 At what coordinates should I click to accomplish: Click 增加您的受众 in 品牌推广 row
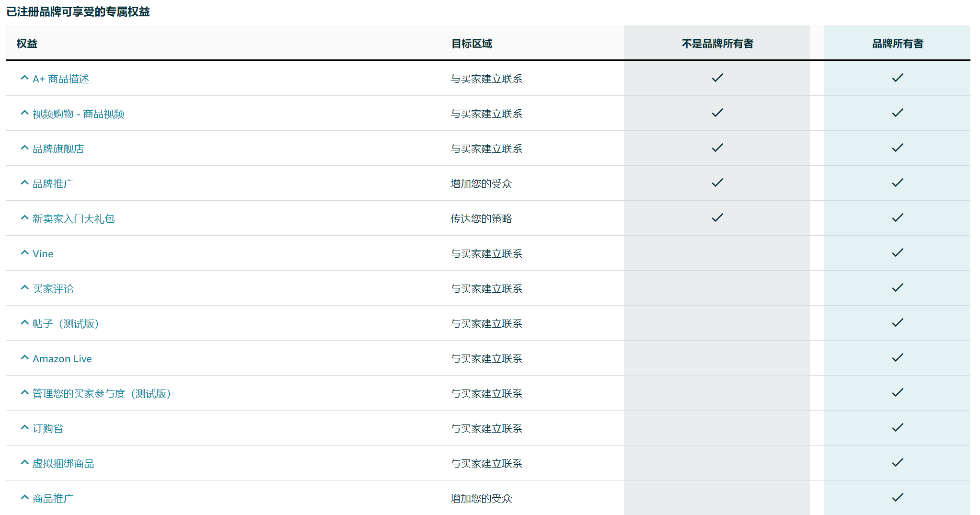(482, 184)
